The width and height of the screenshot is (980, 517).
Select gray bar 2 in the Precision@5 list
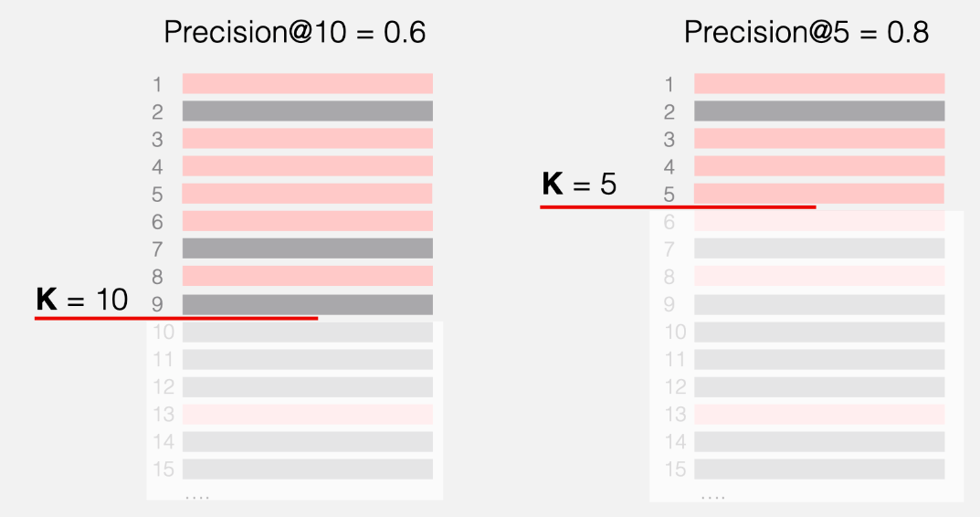pos(818,111)
